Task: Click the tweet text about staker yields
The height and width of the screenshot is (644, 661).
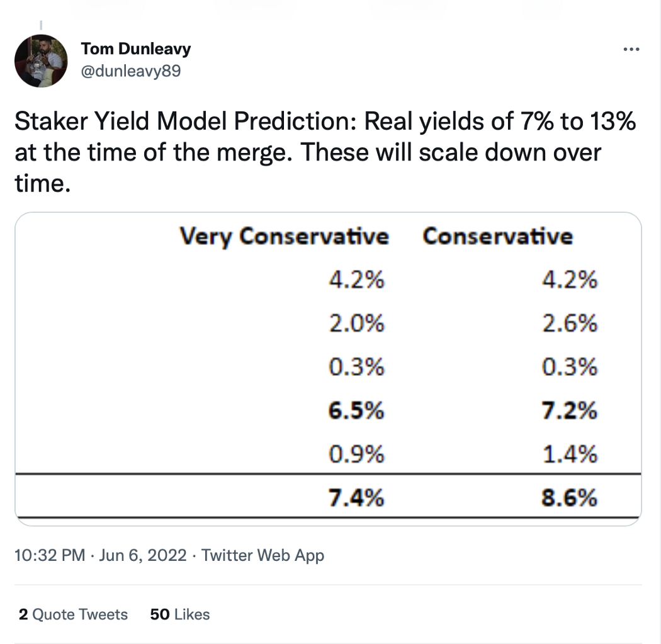Action: pyautogui.click(x=325, y=152)
